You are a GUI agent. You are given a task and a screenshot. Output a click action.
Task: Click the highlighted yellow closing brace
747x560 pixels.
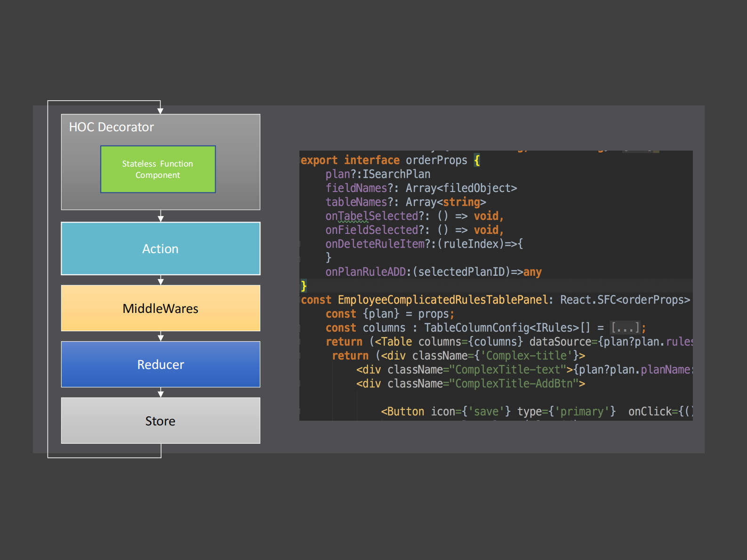pyautogui.click(x=304, y=286)
